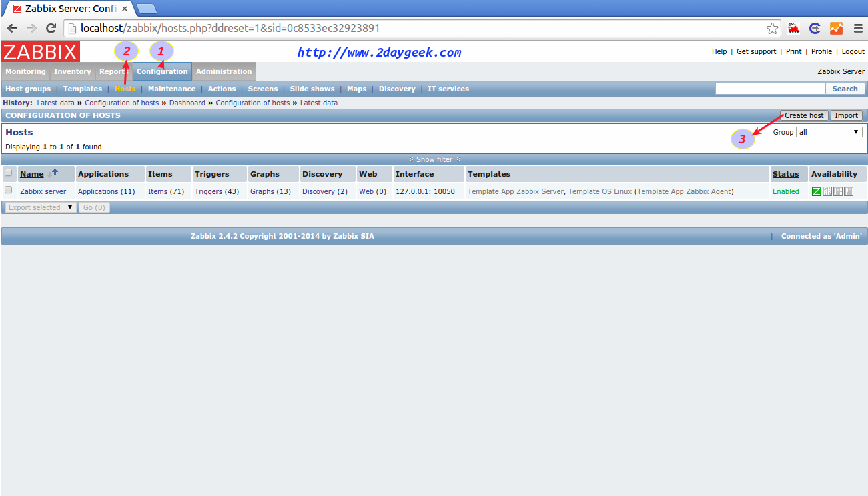Open the Web (0) link
Viewport: 868px width, 496px height.
pyautogui.click(x=366, y=191)
